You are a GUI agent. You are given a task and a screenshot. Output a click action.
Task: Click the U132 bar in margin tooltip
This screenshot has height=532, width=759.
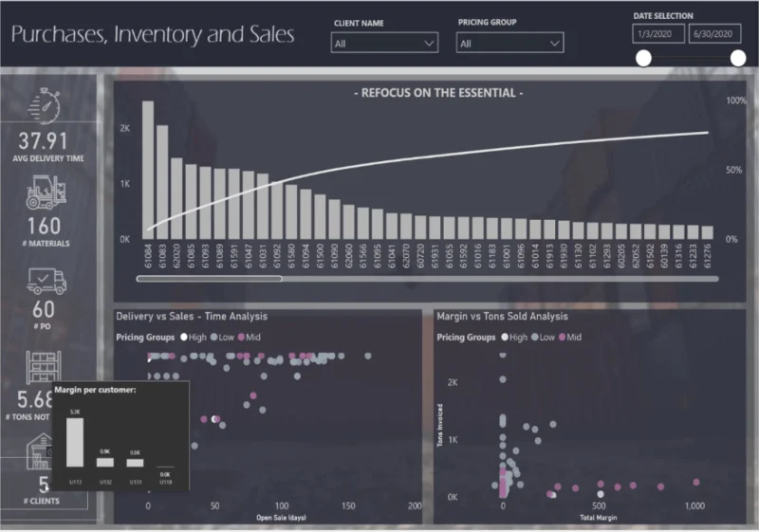[x=105, y=463]
